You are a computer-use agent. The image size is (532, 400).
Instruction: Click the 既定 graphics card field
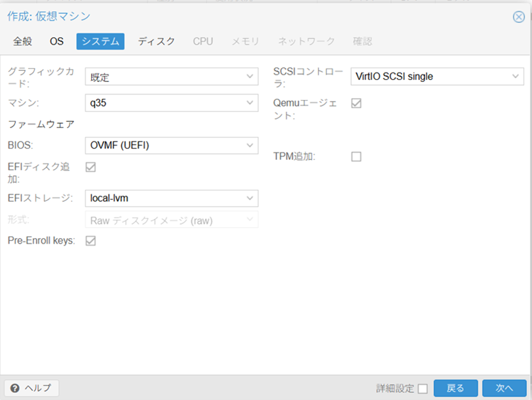tap(172, 77)
